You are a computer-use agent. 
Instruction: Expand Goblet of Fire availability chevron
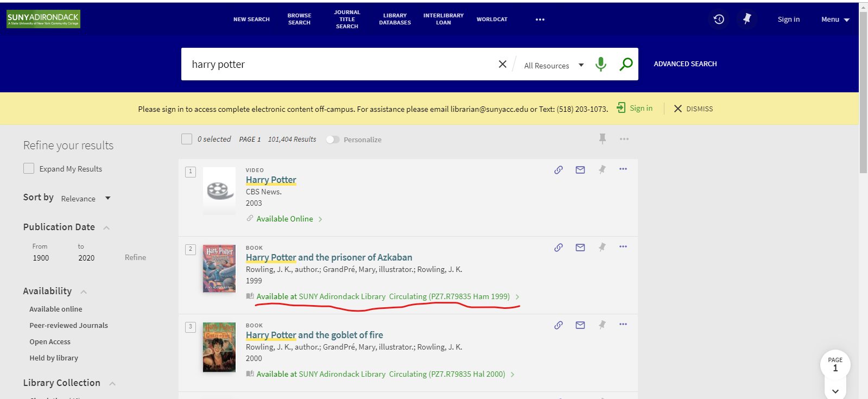coord(512,375)
